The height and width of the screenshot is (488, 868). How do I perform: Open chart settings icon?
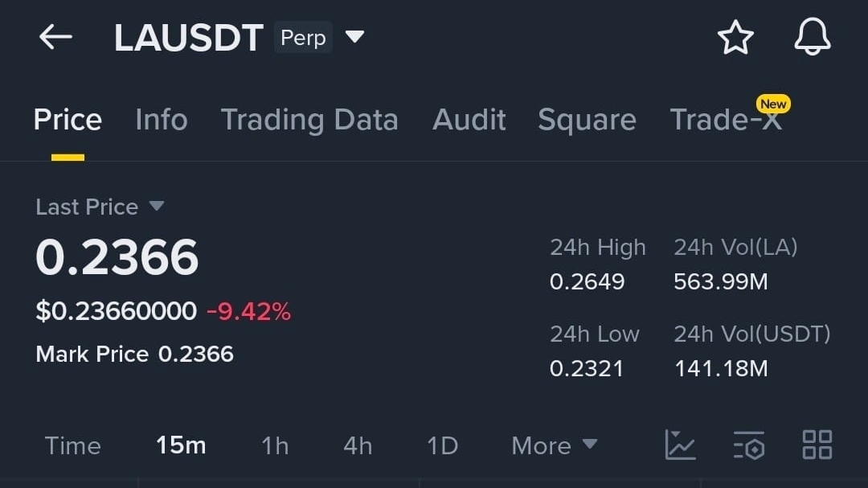[749, 445]
